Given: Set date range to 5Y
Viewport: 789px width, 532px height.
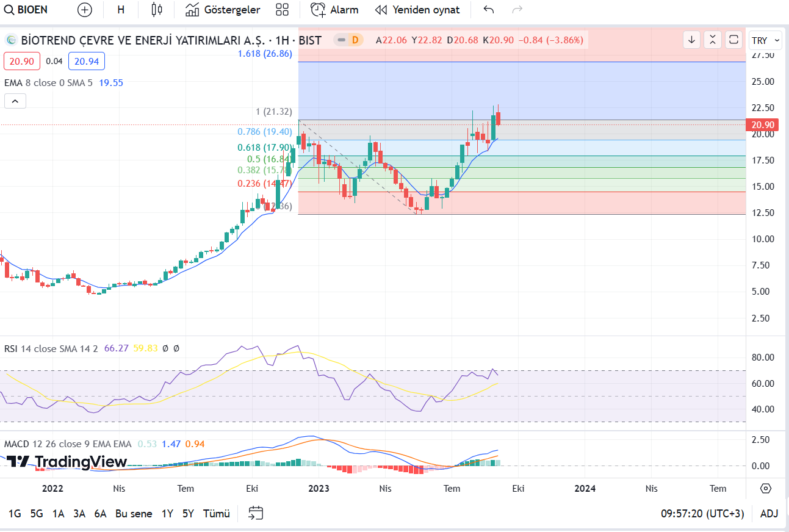Looking at the screenshot, I should click(x=188, y=514).
